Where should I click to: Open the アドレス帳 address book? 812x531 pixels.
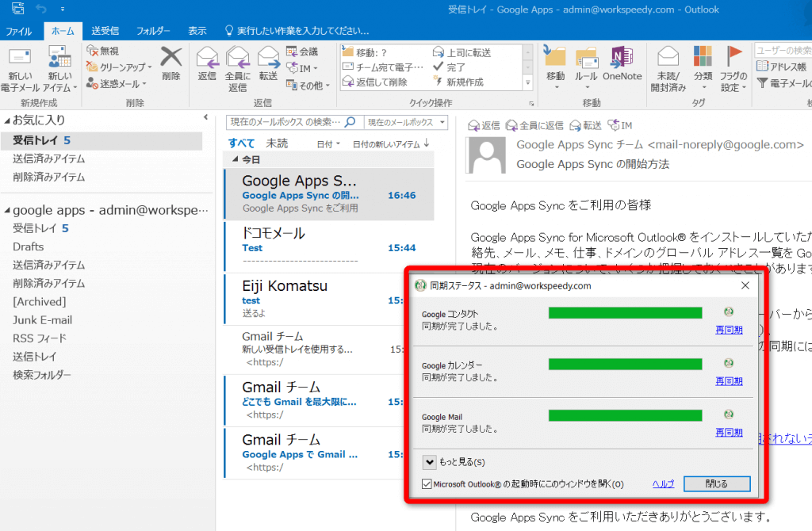click(x=781, y=67)
